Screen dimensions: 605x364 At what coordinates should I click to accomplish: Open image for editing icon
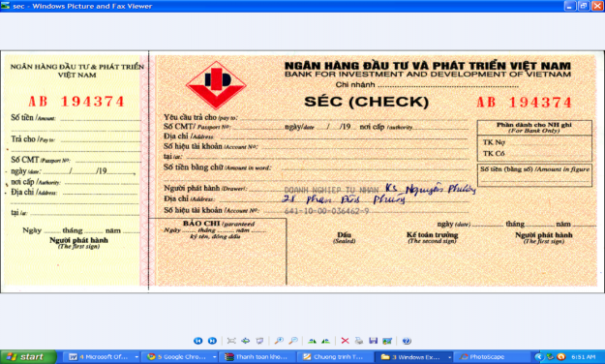(387, 341)
